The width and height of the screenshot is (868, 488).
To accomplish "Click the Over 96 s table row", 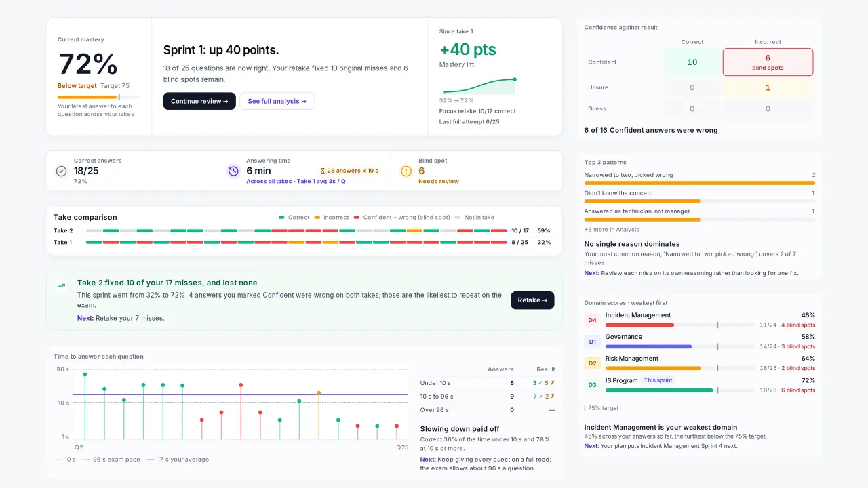I will coord(488,410).
